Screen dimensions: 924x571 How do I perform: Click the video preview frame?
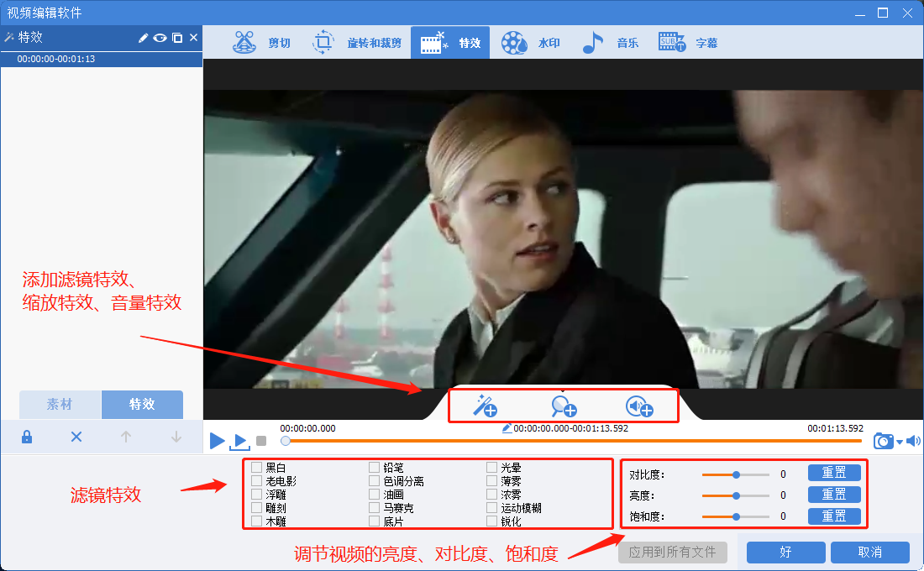[563, 238]
